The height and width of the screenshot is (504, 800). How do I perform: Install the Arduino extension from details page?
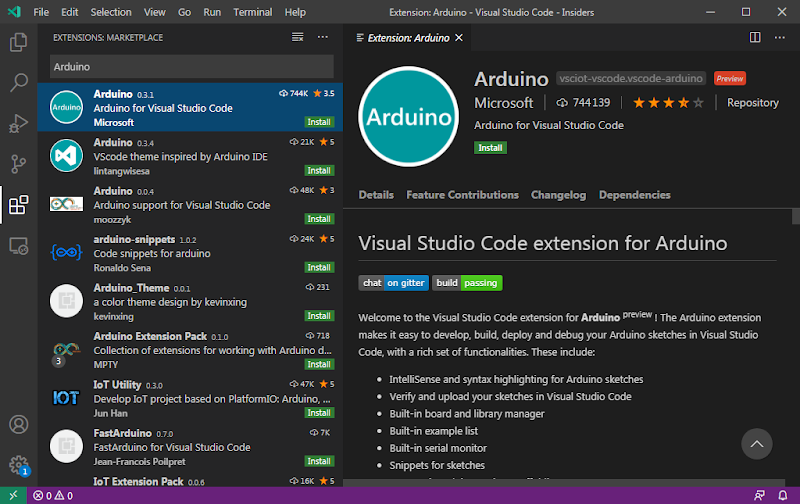[x=490, y=148]
